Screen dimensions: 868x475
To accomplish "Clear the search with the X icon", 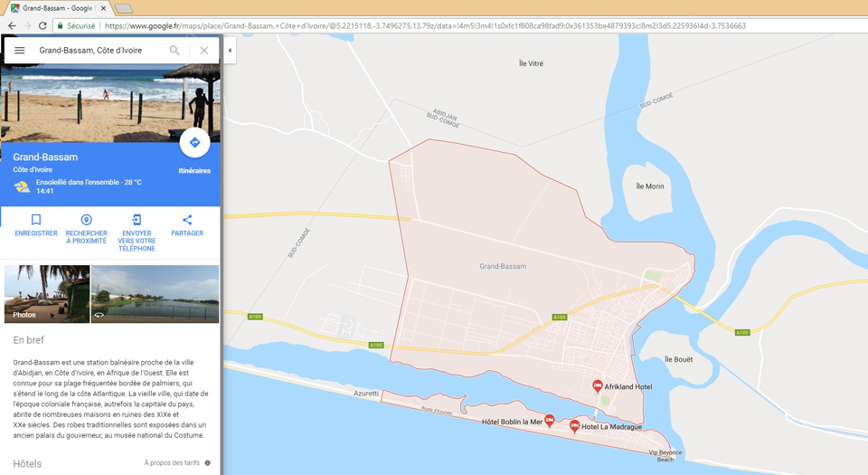I will click(x=204, y=51).
